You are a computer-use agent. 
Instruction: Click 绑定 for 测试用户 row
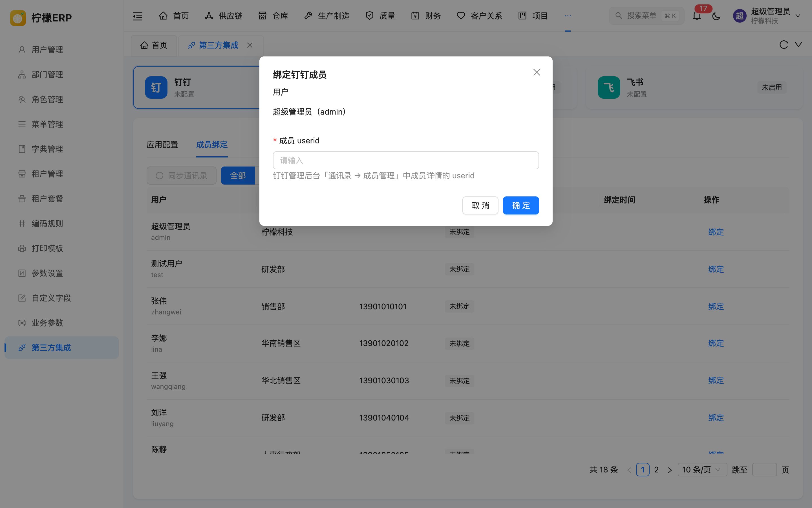716,270
